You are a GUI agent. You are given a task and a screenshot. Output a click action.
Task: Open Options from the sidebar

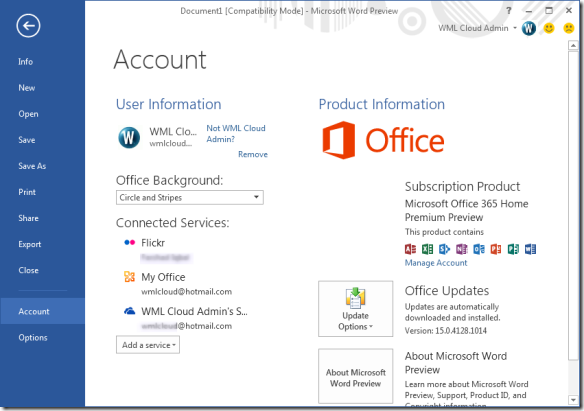tap(33, 337)
